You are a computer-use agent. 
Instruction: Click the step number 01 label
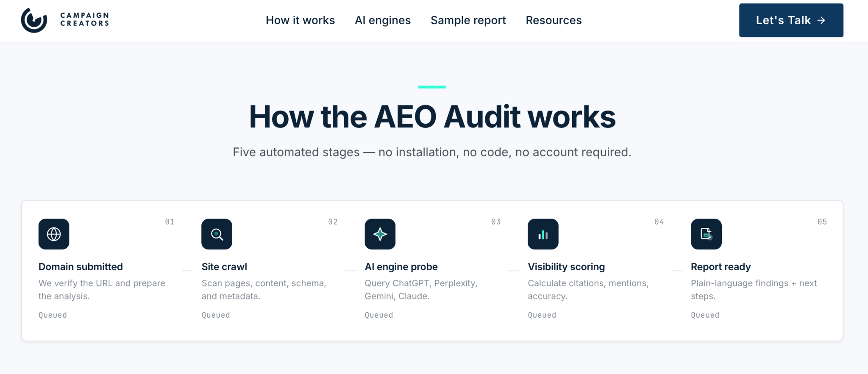pyautogui.click(x=170, y=222)
